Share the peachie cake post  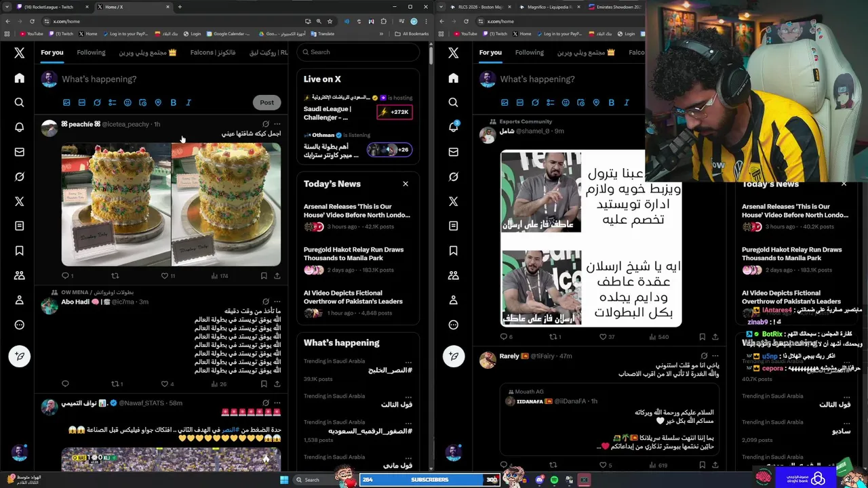(x=277, y=276)
